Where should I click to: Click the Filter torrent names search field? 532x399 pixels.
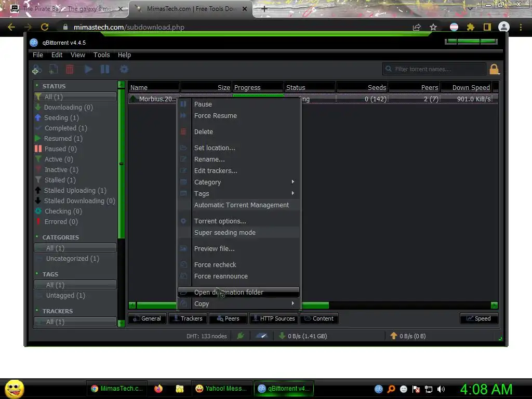(434, 69)
